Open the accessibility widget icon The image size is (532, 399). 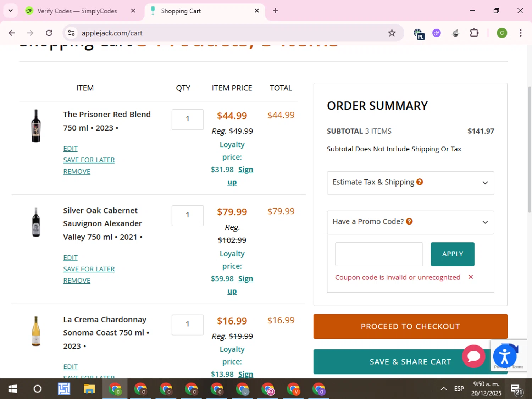(505, 356)
